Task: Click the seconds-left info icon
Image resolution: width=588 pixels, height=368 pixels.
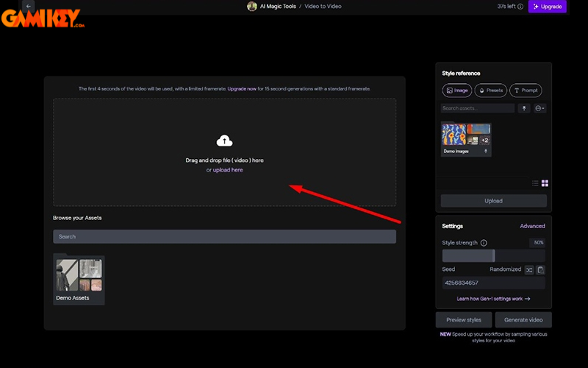Action: coord(520,7)
